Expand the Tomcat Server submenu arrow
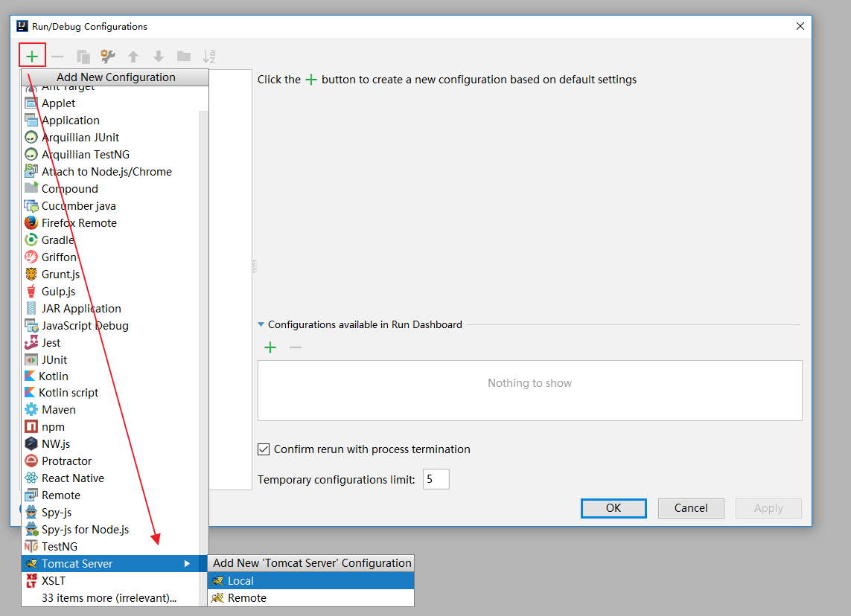 click(187, 563)
